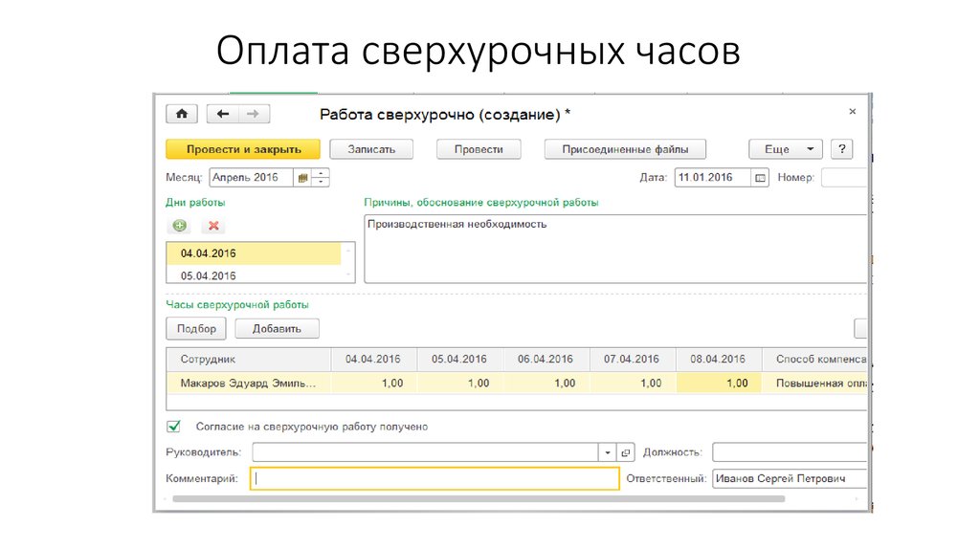Click the month stepper arrows
980x549 pixels.
click(321, 178)
